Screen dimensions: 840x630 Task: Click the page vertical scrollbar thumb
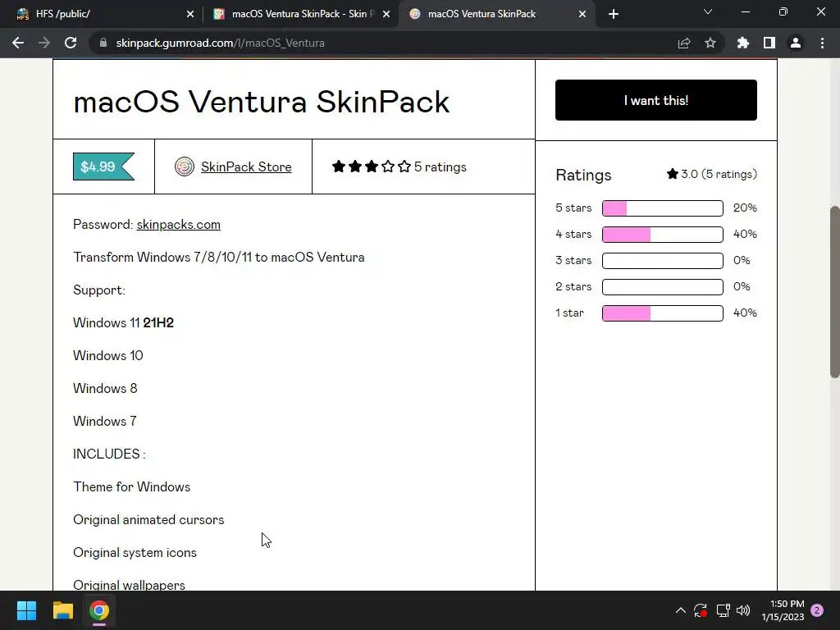pos(834,292)
